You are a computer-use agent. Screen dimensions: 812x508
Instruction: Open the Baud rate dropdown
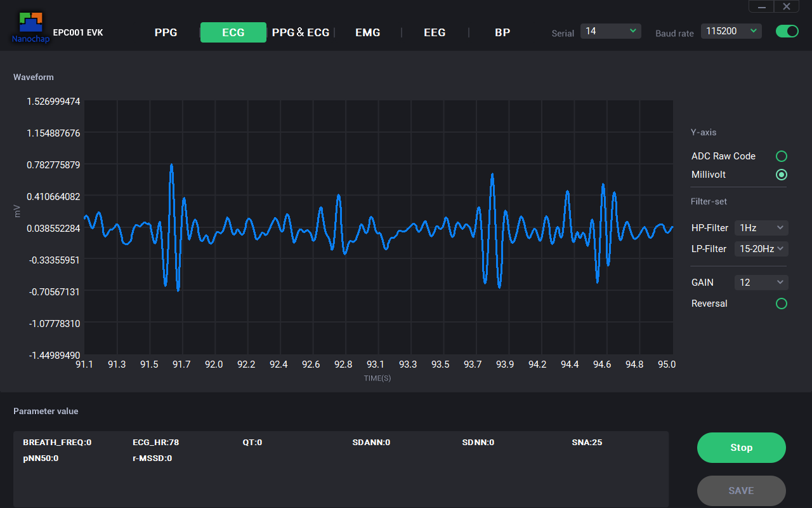pyautogui.click(x=731, y=31)
